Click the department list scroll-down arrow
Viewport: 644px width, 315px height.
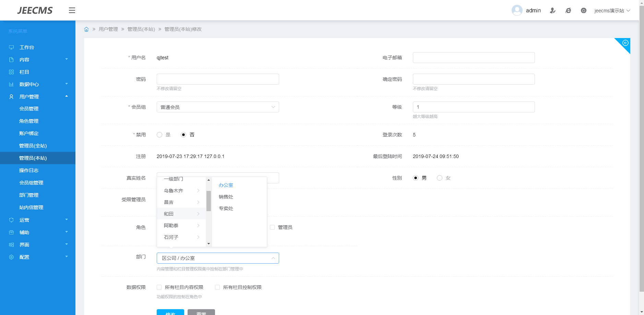point(208,244)
